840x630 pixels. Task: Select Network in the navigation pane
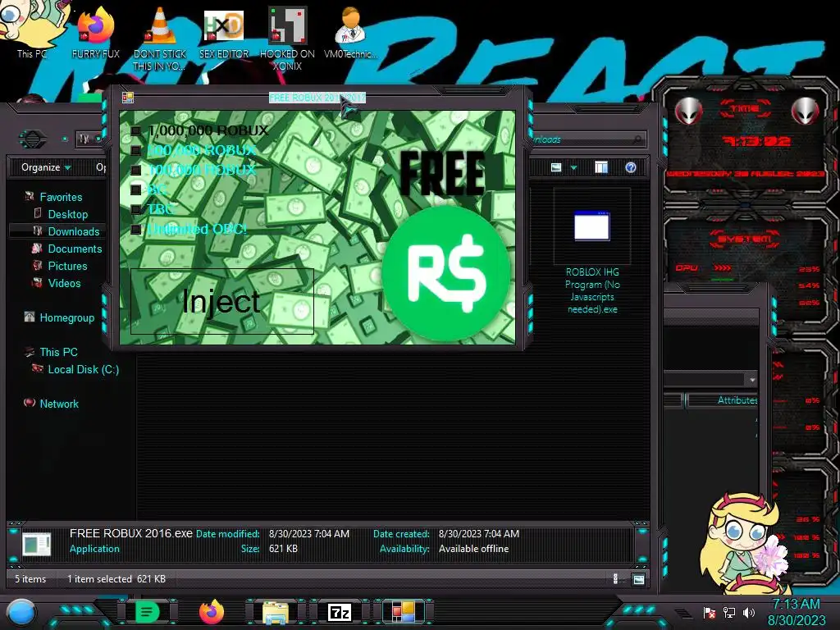coord(58,404)
